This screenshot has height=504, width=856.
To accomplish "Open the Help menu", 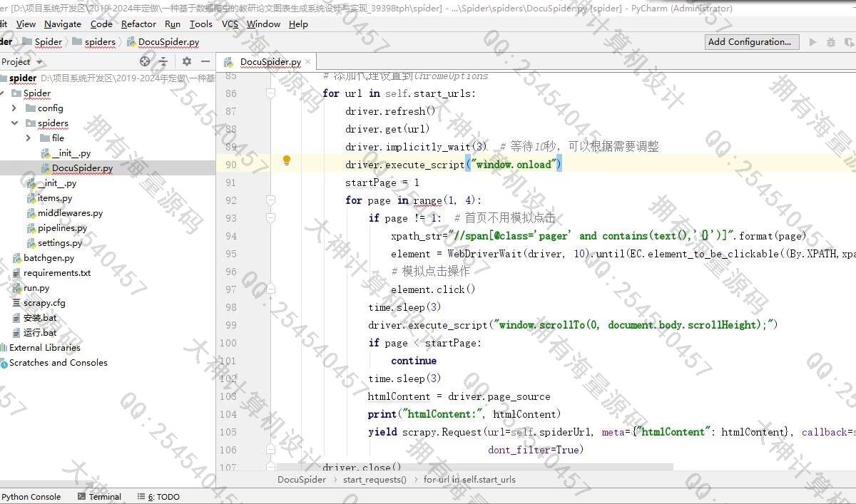I will tap(298, 24).
